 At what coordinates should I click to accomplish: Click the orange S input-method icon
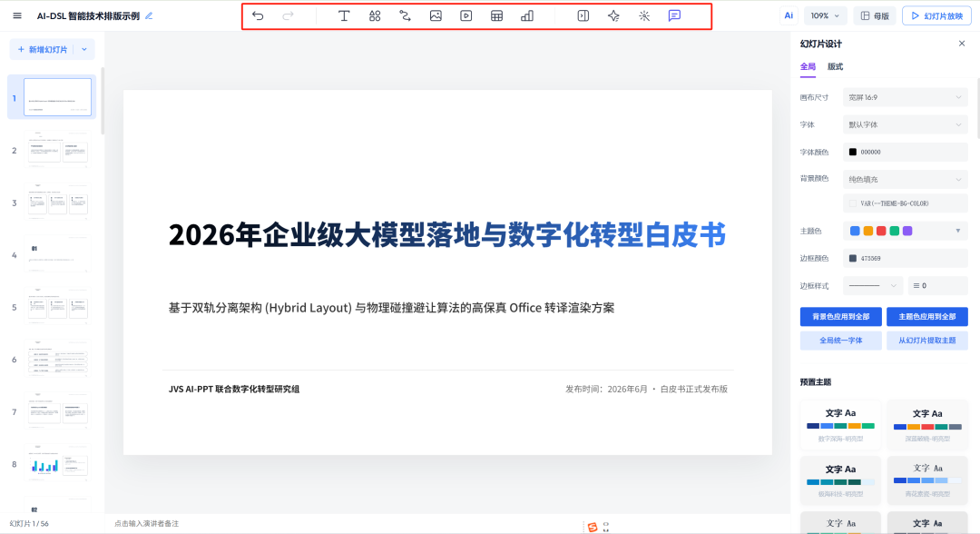tap(593, 527)
